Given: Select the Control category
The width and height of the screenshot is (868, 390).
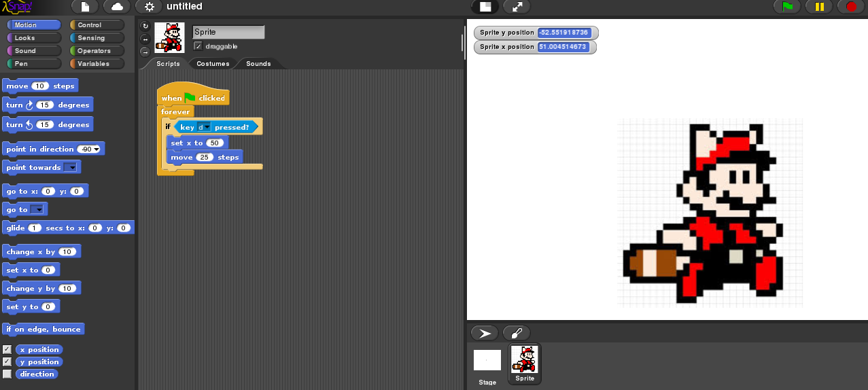Looking at the screenshot, I should pyautogui.click(x=97, y=25).
